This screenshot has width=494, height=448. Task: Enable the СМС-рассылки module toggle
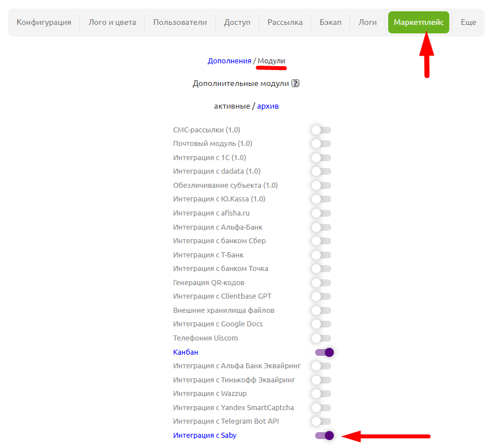click(x=321, y=130)
